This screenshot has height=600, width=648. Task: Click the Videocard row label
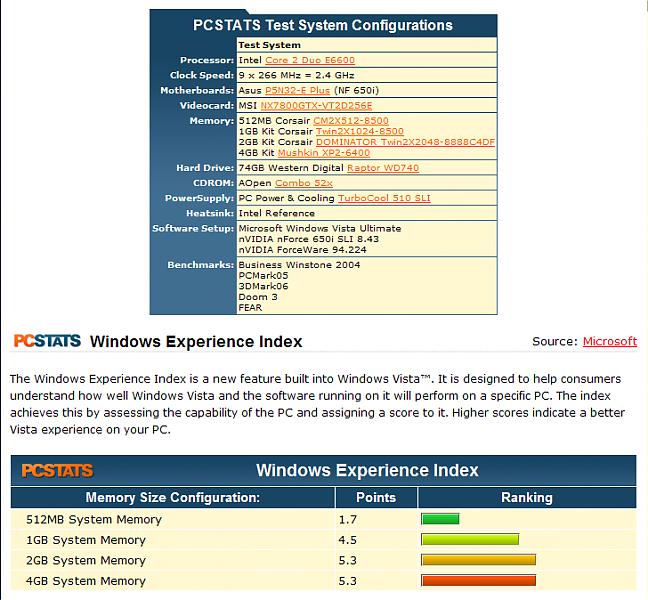tap(207, 106)
